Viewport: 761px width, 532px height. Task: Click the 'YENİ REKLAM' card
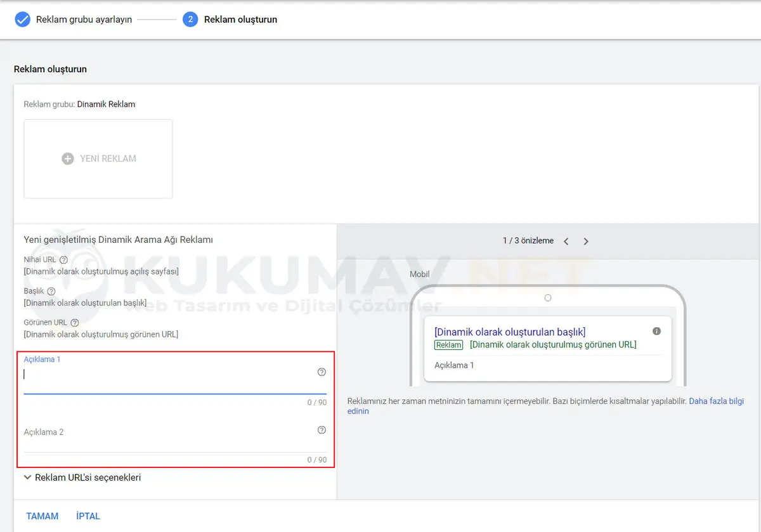(x=98, y=159)
